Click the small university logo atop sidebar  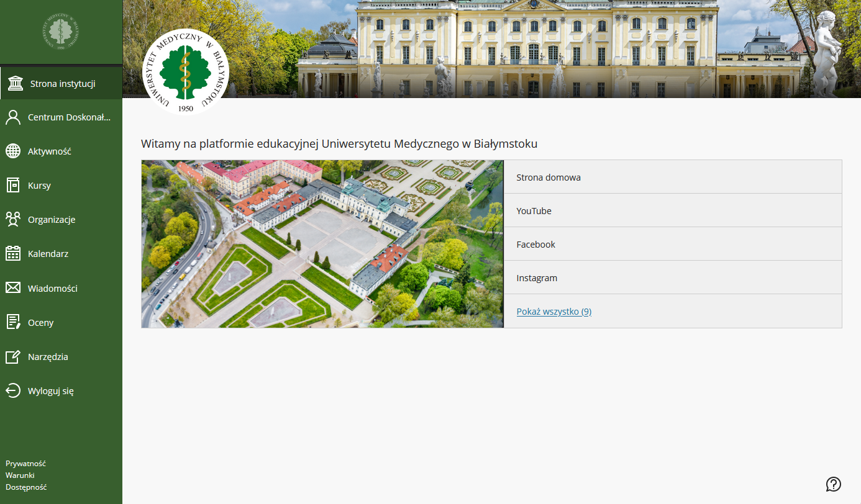pos(61,32)
